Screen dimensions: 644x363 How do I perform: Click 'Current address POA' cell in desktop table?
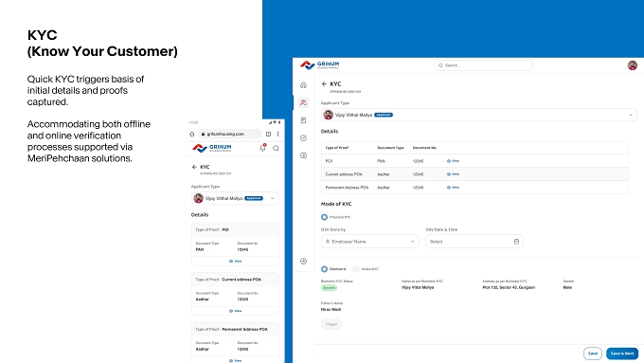point(344,174)
